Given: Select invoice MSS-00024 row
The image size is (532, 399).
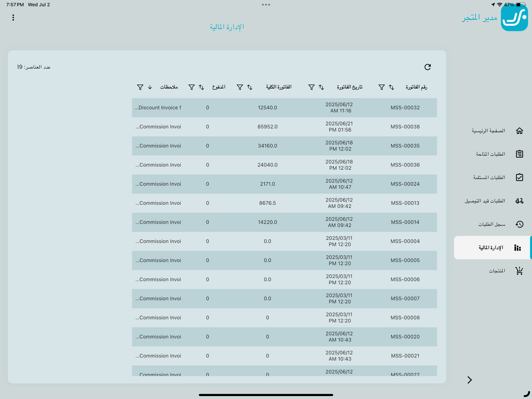Looking at the screenshot, I should tap(284, 184).
